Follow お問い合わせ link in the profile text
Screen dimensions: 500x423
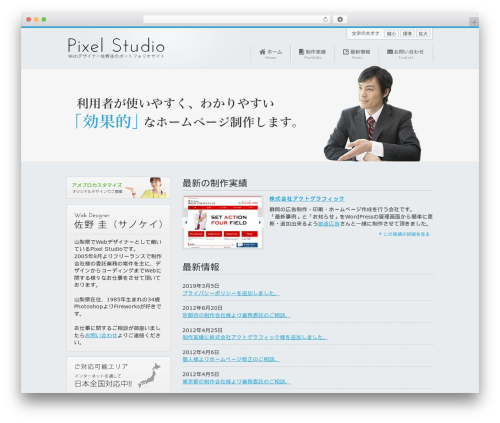(101, 335)
